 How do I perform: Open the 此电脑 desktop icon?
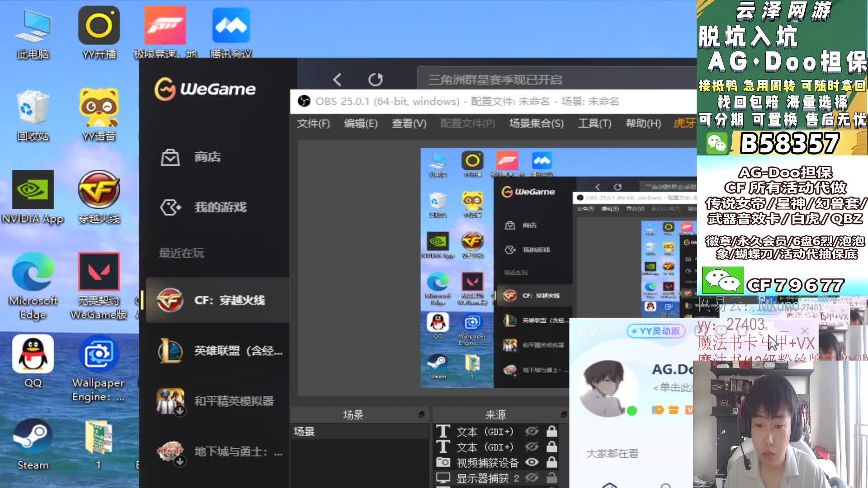point(33,34)
